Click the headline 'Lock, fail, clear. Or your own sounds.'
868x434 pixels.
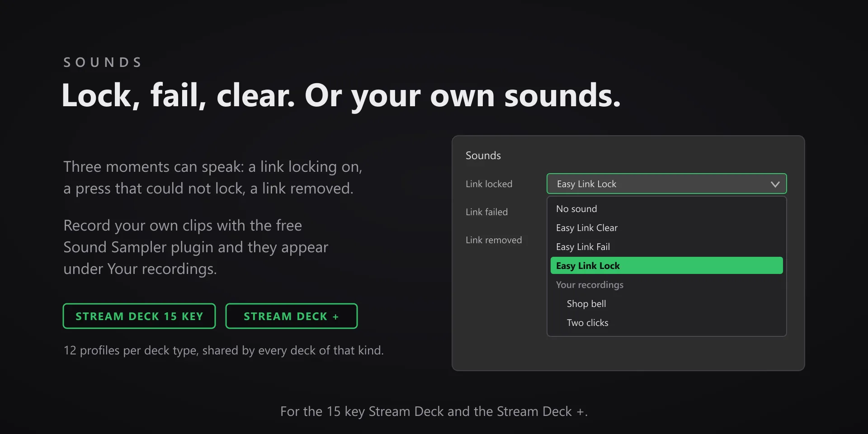(x=341, y=96)
